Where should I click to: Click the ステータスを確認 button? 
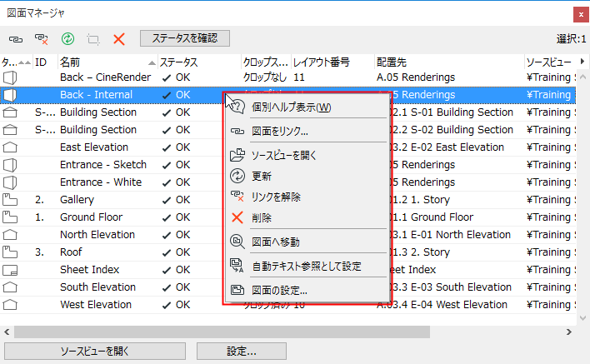185,38
